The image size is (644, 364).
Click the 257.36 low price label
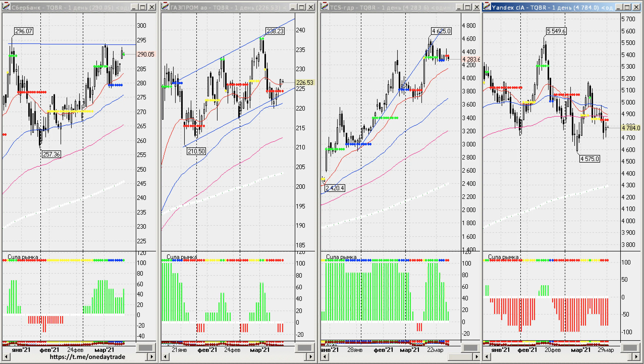(51, 154)
